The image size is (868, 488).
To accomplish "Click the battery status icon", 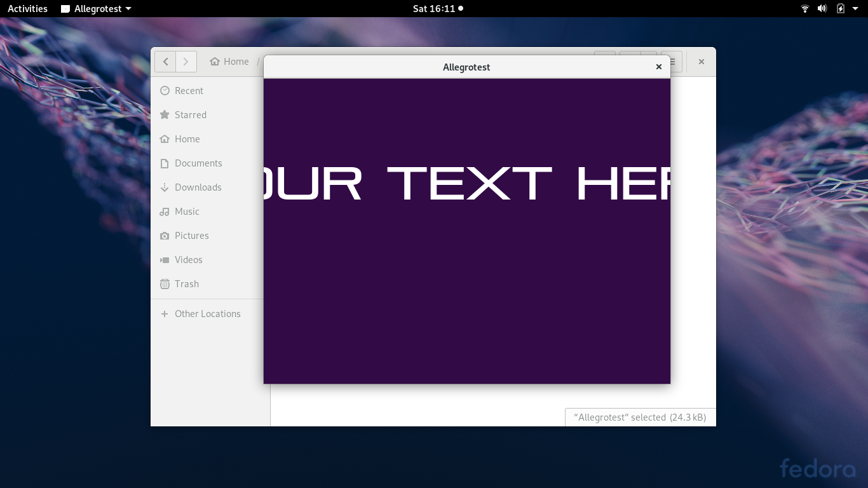I will pos(841,9).
